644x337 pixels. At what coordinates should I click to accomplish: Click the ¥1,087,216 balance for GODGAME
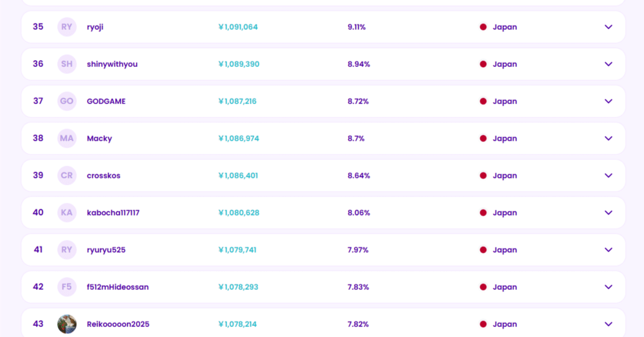click(x=237, y=102)
